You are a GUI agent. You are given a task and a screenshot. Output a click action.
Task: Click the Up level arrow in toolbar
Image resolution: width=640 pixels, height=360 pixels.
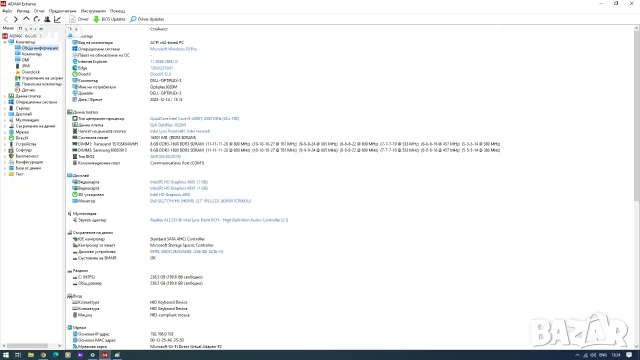(x=26, y=19)
